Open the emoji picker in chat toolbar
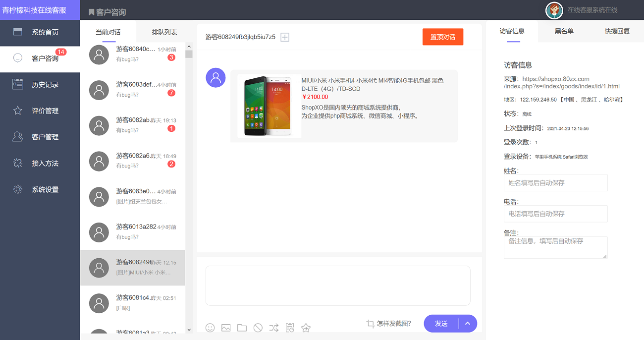The height and width of the screenshot is (340, 644). coord(210,328)
